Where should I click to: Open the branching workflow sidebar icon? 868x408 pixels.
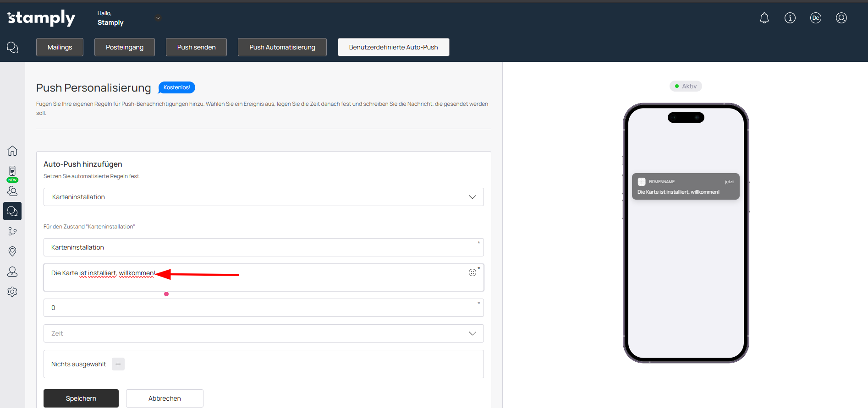[12, 231]
